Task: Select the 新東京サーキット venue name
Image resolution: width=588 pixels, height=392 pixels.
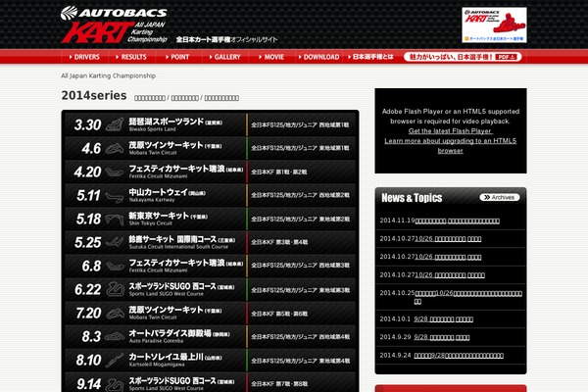Action: pyautogui.click(x=159, y=216)
